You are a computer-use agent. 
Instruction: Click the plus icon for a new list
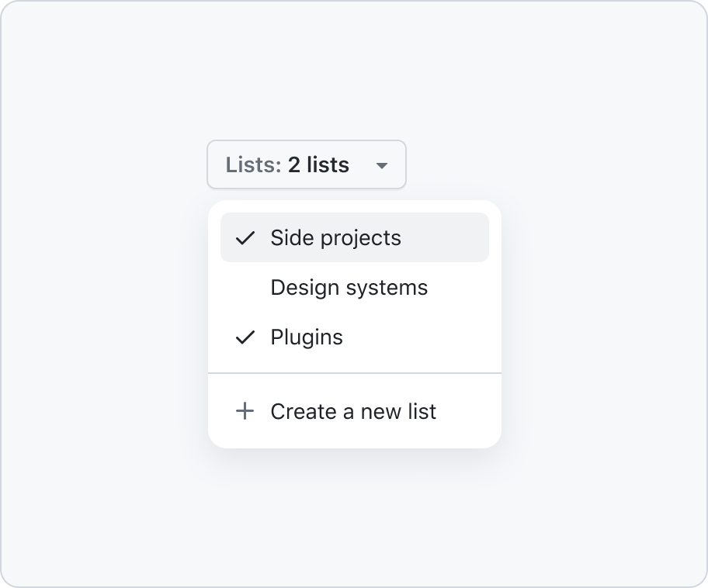pos(245,411)
